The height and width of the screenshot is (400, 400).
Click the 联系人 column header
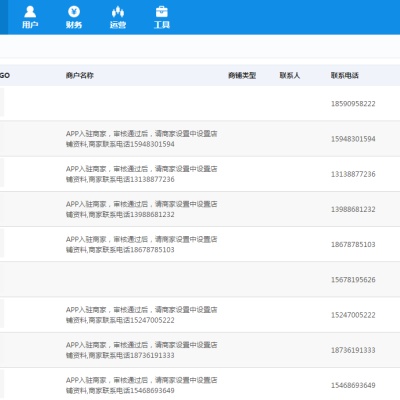click(290, 75)
